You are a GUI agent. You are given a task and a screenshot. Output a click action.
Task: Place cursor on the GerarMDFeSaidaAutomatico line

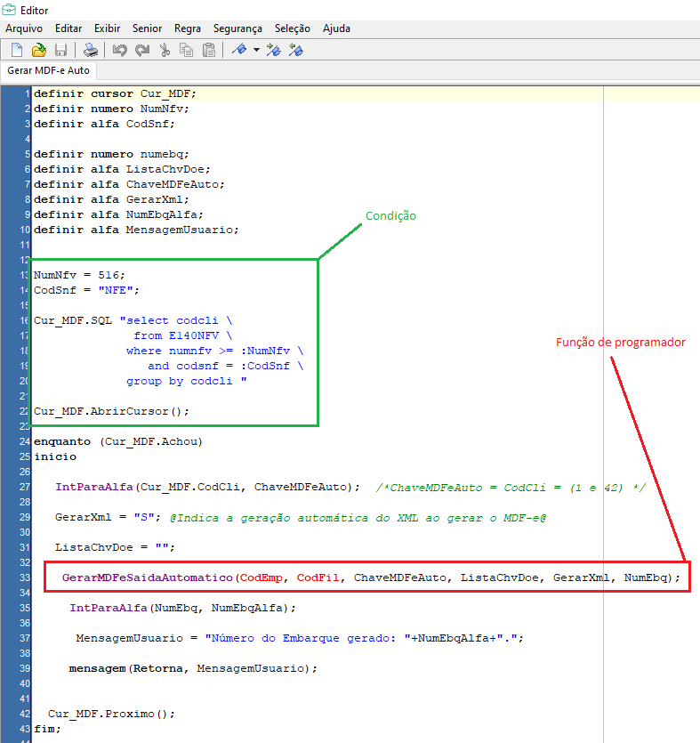pyautogui.click(x=148, y=578)
